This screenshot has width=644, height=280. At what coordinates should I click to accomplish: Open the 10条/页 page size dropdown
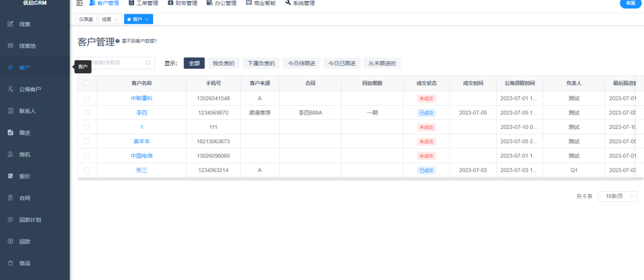pyautogui.click(x=621, y=196)
